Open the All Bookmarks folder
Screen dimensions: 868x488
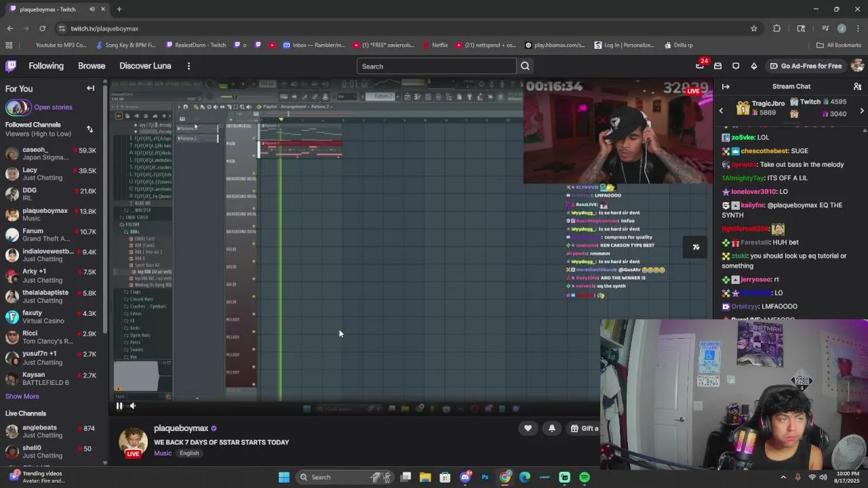pos(839,45)
